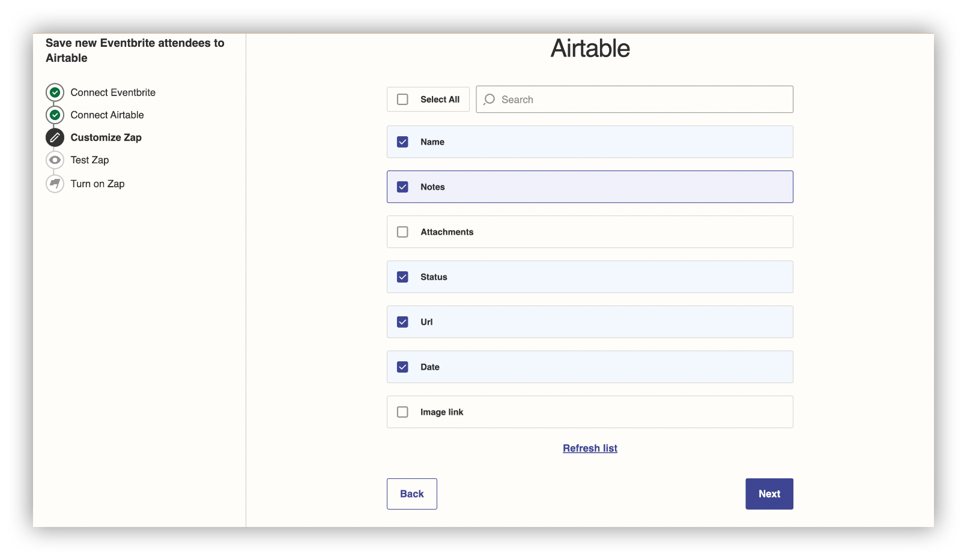Focus the Search fields input
Screen dimensions: 967x560
click(634, 99)
